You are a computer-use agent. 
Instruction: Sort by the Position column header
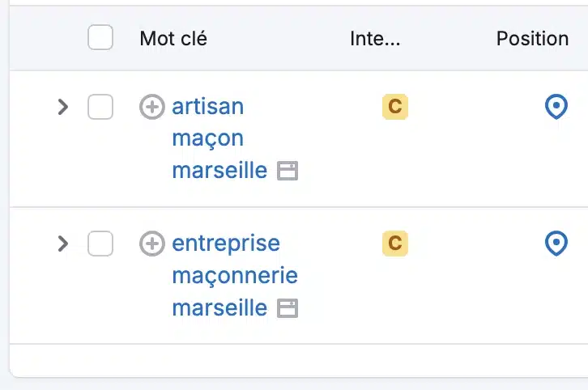532,39
